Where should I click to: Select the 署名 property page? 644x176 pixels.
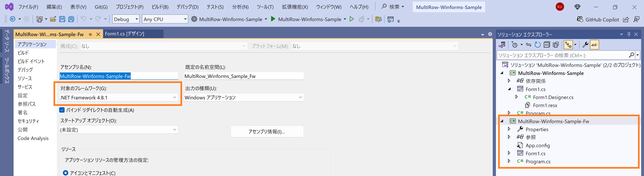[22, 113]
